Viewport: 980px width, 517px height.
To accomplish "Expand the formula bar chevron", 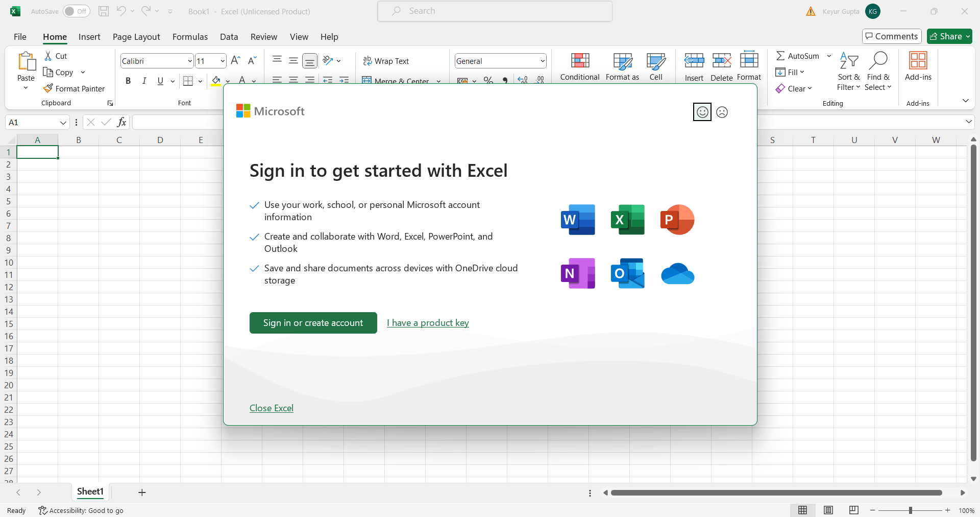I will pyautogui.click(x=968, y=122).
